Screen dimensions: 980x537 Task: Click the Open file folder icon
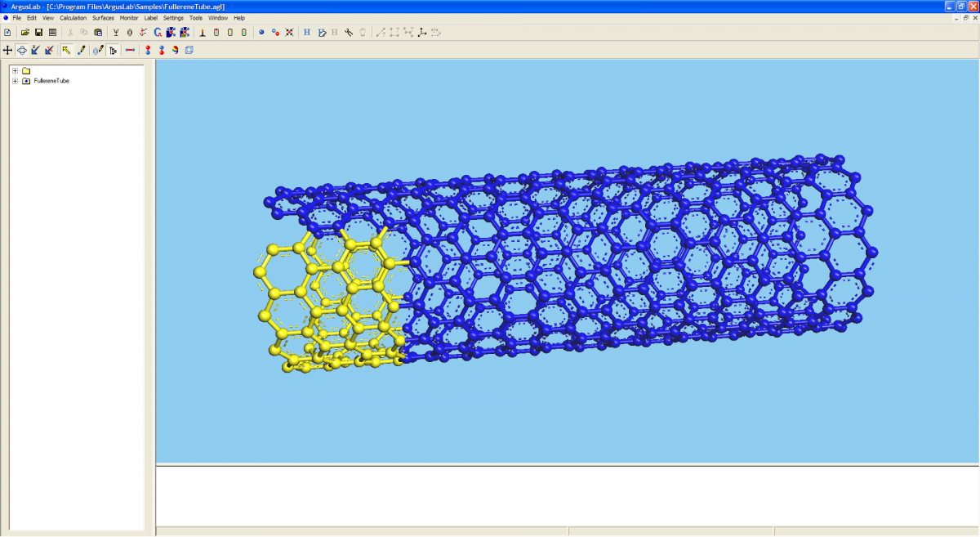click(24, 33)
